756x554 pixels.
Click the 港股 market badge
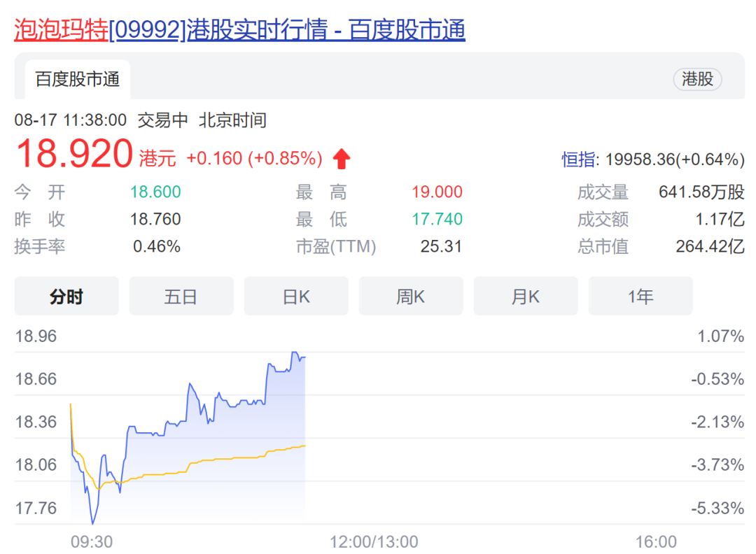697,79
